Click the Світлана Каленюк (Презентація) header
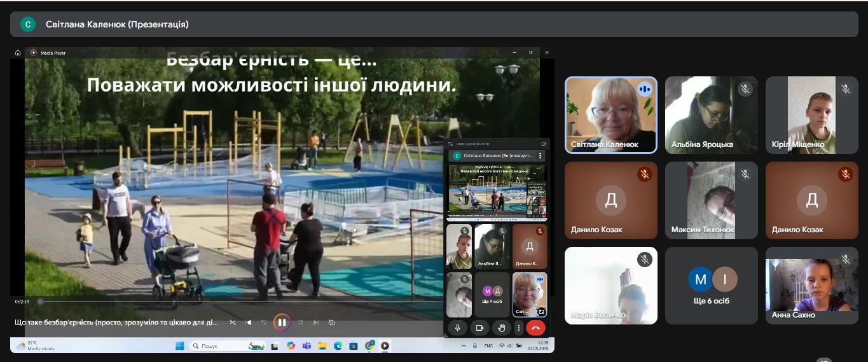 (x=117, y=24)
